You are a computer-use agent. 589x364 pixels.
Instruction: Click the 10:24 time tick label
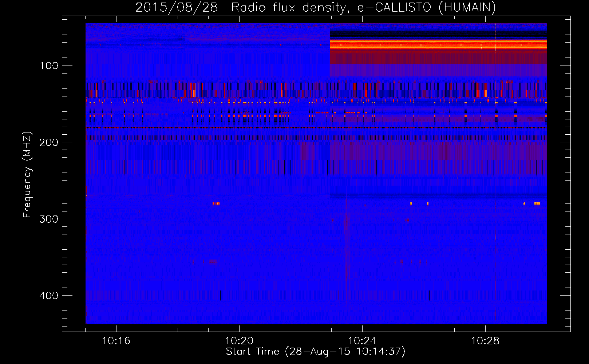362,341
